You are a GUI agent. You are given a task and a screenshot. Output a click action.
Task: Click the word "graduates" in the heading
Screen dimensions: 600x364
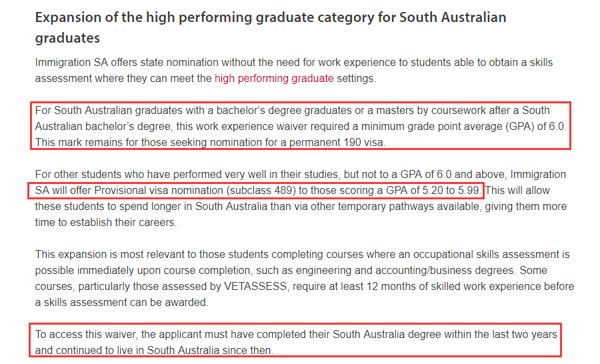tap(67, 37)
